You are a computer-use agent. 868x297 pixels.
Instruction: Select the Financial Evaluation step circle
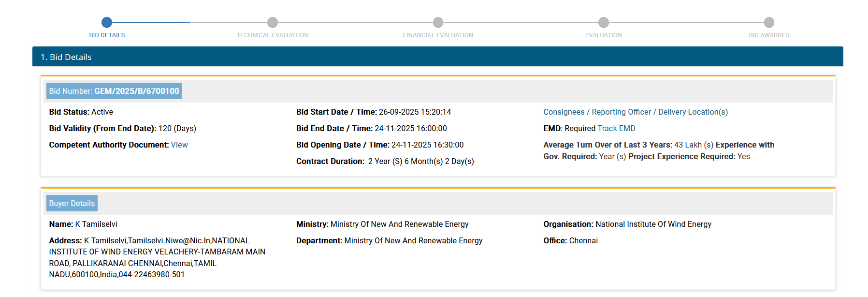438,22
